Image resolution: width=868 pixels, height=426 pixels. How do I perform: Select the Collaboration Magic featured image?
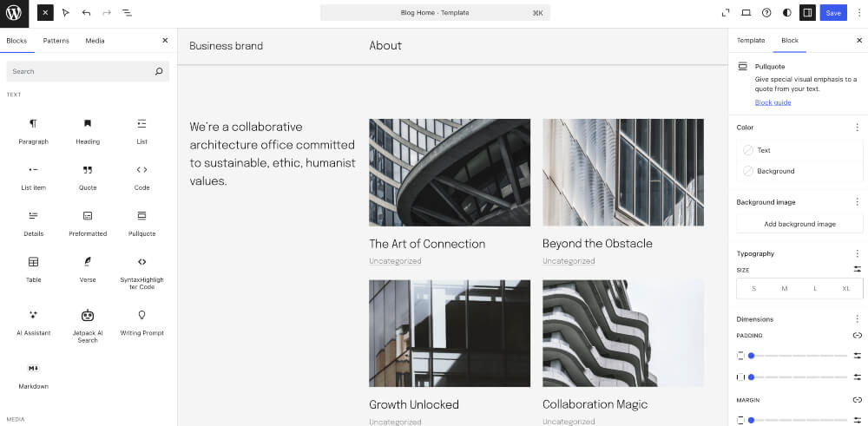pos(623,333)
